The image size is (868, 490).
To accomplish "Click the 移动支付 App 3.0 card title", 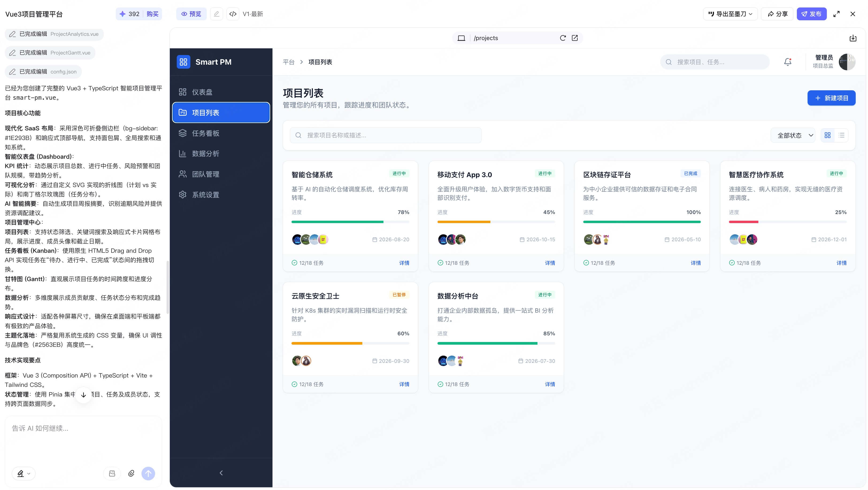I will coord(464,174).
